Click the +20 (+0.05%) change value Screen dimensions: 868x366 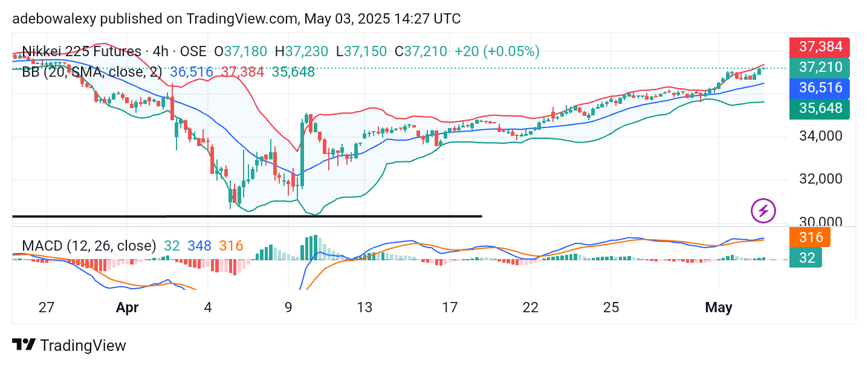[497, 51]
